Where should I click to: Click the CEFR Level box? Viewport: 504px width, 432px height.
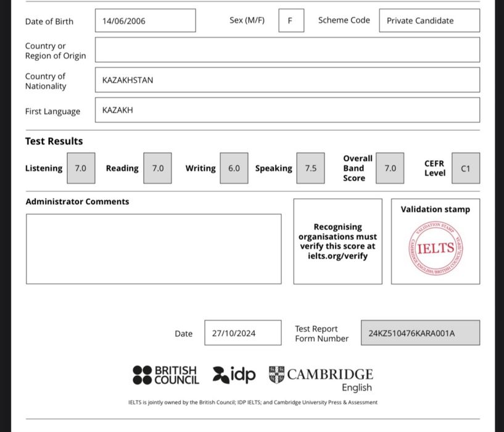pos(465,168)
